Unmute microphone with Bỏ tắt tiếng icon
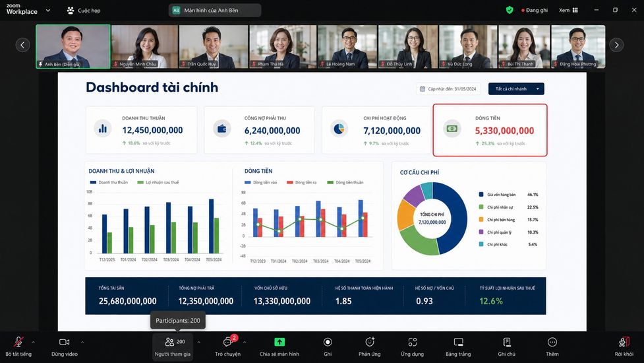 (x=18, y=342)
